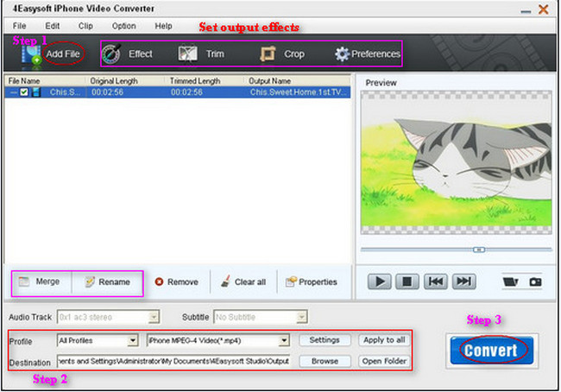Open the Audio Track dropdown
Screen dimensions: 561x392
pos(154,317)
